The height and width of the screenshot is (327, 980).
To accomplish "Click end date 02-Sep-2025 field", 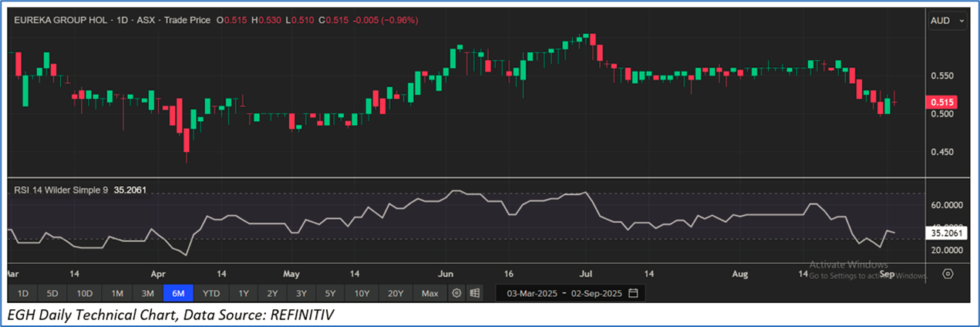I will [x=594, y=293].
